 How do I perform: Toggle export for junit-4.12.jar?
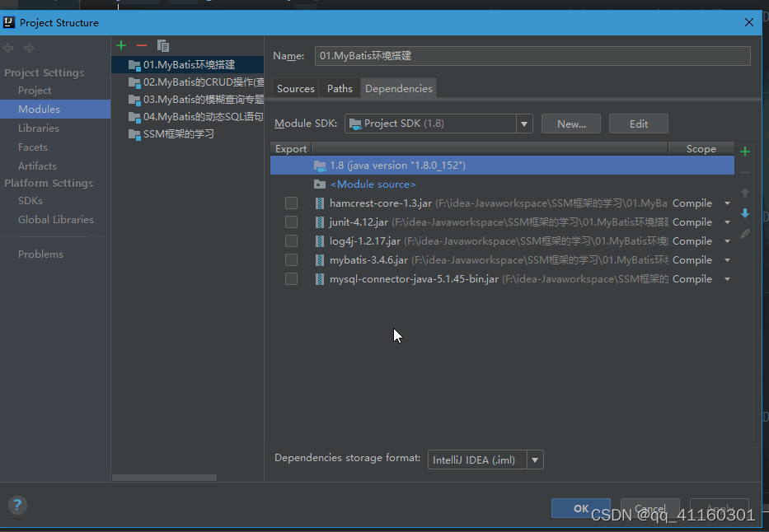(291, 222)
